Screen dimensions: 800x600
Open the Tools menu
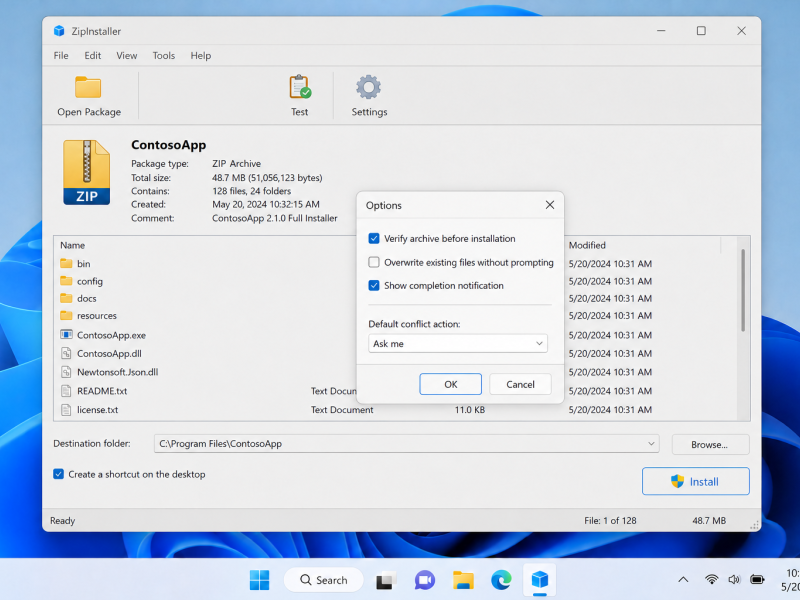tap(164, 56)
